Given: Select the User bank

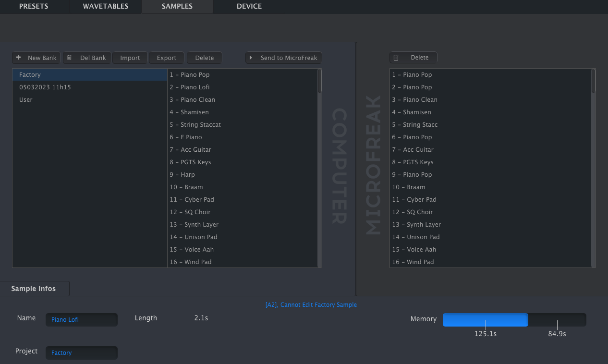Looking at the screenshot, I should click(89, 99).
